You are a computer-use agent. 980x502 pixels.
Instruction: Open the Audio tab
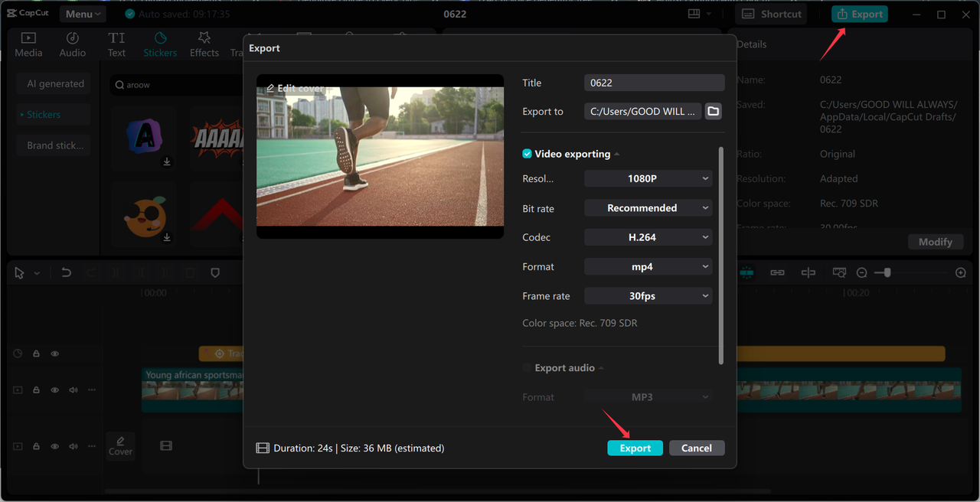[x=73, y=44]
